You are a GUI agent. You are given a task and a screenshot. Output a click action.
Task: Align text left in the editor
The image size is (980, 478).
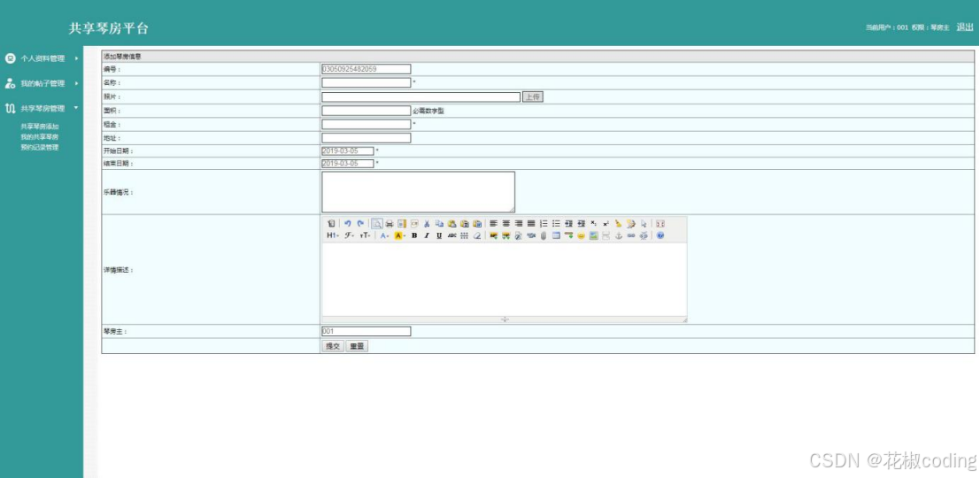click(492, 224)
